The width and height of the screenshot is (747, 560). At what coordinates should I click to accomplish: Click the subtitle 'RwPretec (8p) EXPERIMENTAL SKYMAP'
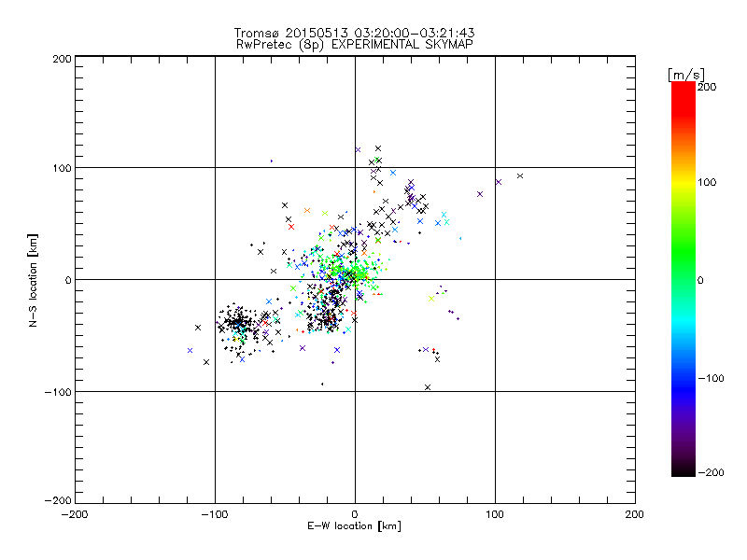(x=354, y=45)
